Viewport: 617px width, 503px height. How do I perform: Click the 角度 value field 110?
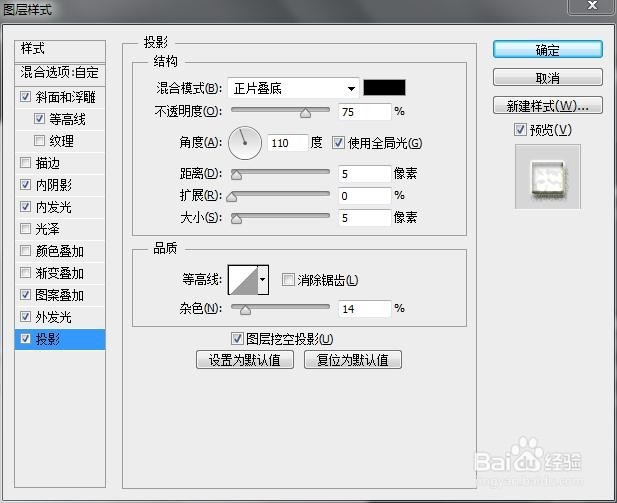pos(287,143)
